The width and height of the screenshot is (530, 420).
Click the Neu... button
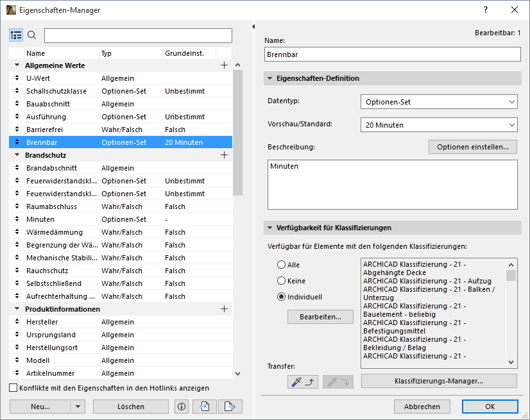[40, 407]
